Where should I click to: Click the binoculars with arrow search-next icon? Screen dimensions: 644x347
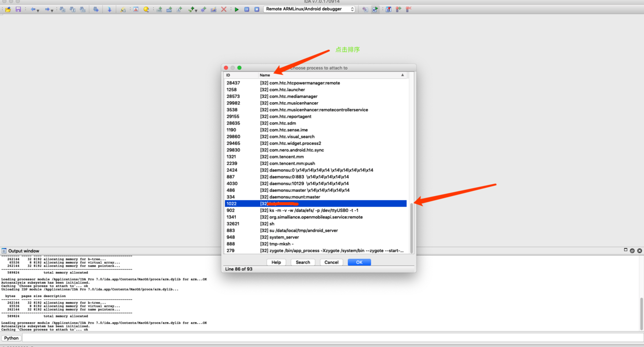click(96, 9)
